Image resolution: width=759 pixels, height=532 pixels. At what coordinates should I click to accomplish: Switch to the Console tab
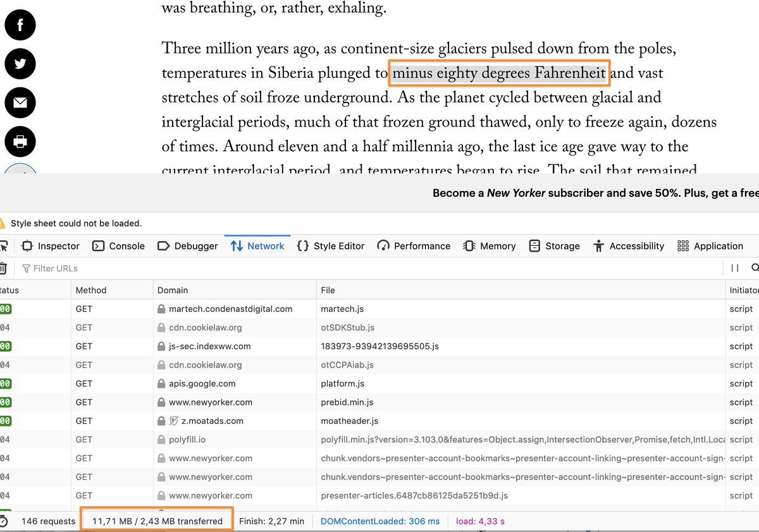[118, 246]
